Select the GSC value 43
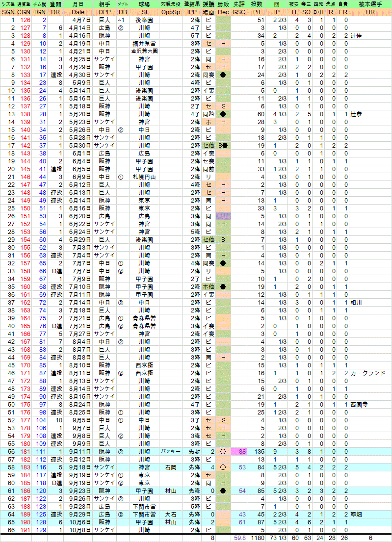The height and width of the screenshot is (542, 392). (x=242, y=515)
